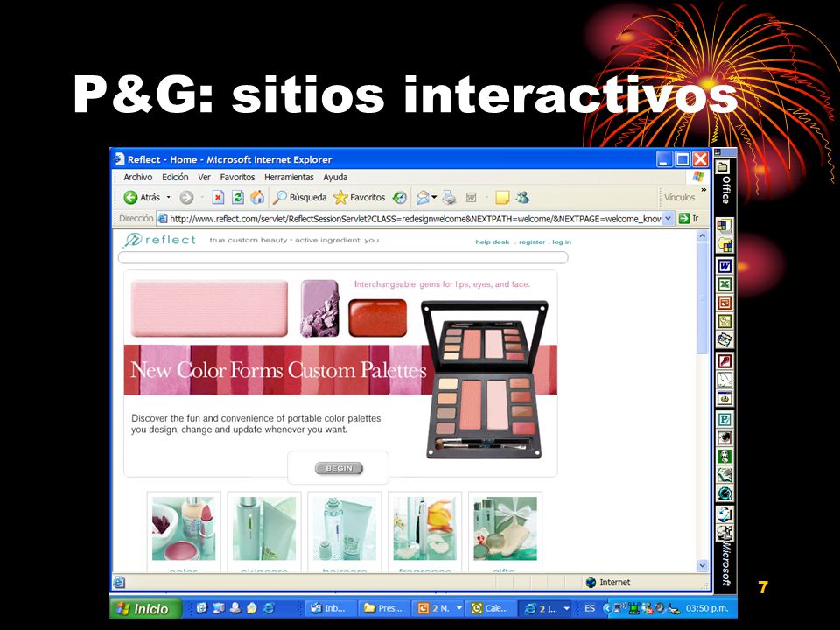Viewport: 840px width, 630px height.
Task: Click the Publisher icon on Office bar
Action: click(x=724, y=419)
